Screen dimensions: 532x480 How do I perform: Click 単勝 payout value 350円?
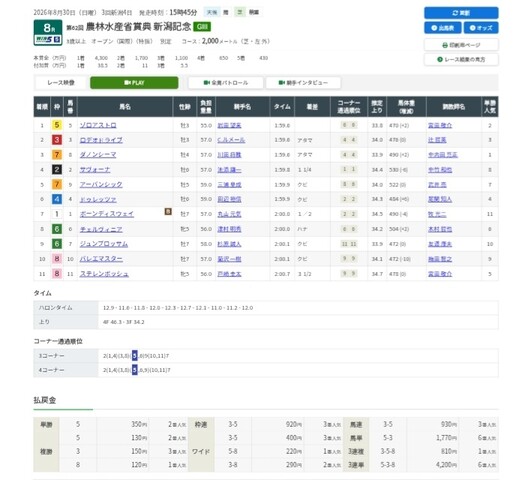pos(139,424)
